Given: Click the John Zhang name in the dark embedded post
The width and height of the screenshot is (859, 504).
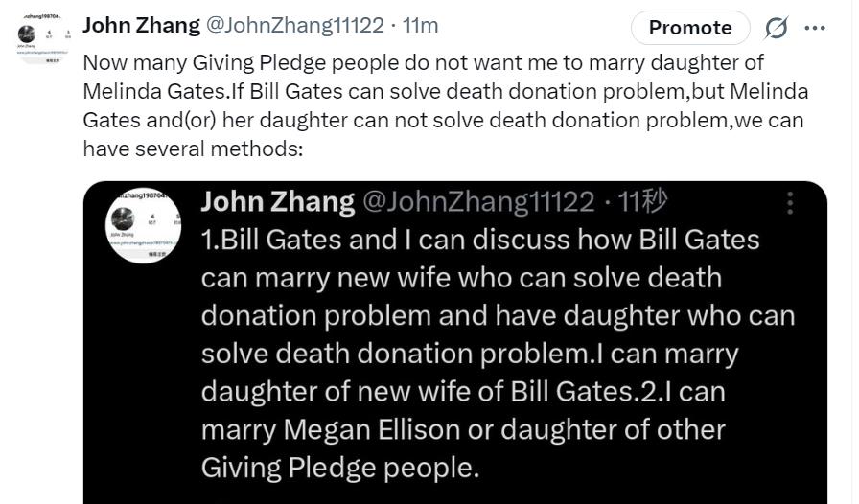Looking at the screenshot, I should [277, 201].
